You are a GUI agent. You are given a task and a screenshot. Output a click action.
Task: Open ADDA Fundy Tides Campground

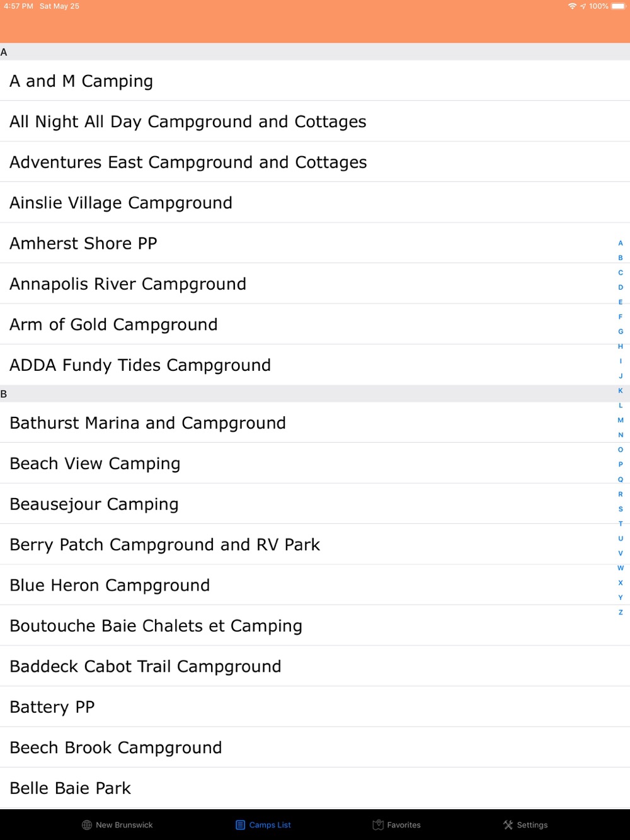(x=140, y=365)
